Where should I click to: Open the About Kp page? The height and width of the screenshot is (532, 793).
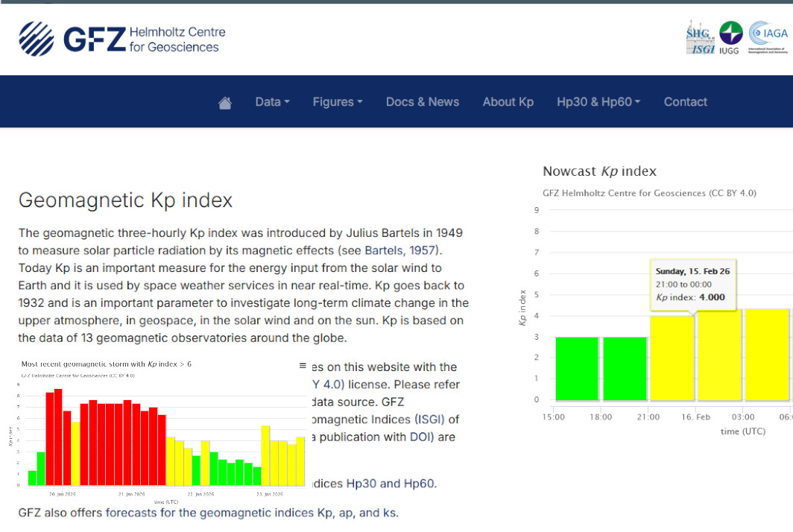[x=508, y=101]
